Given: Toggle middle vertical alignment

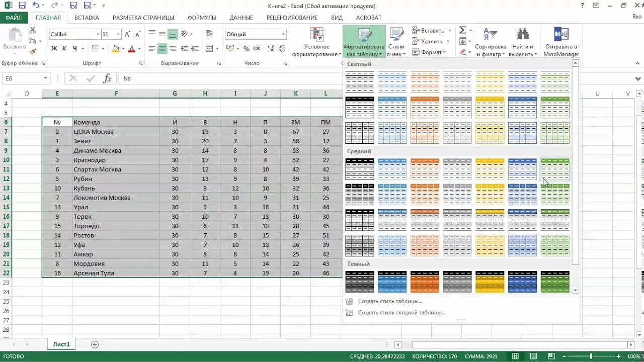Looking at the screenshot, I should 162,34.
